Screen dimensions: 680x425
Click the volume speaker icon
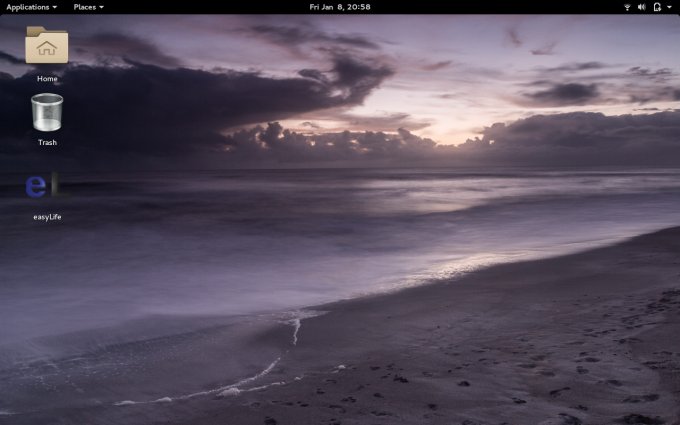tap(641, 7)
